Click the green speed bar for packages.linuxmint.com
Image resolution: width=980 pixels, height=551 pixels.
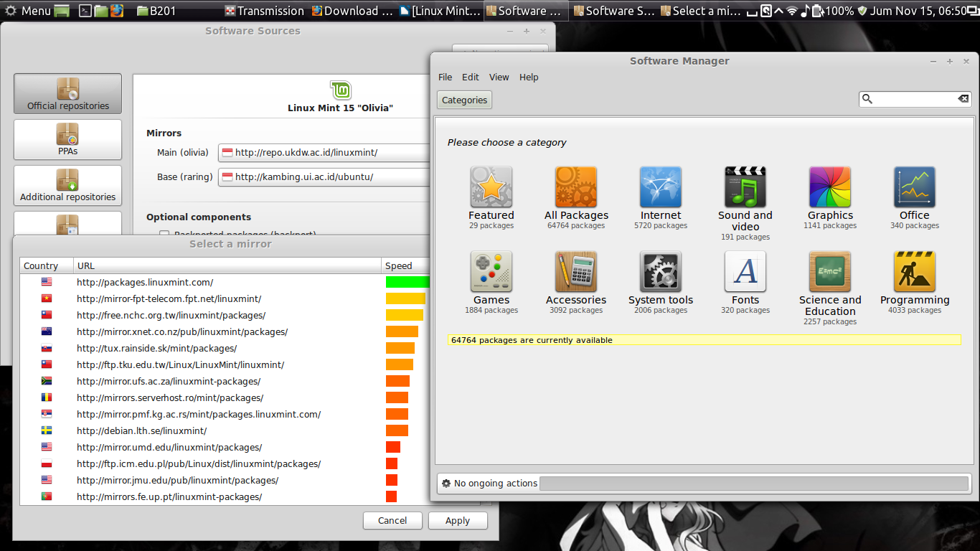407,282
